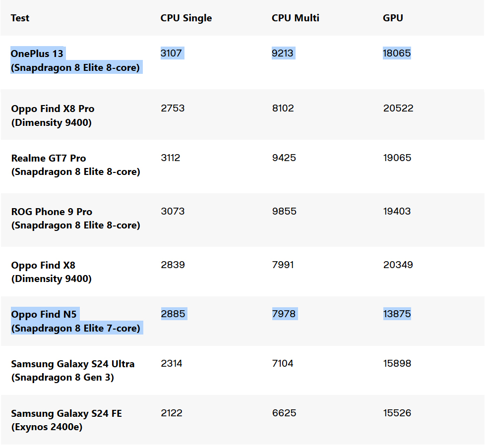Screen dimensions: 485x448
Task: Click the highlighted Oppo Find N5 name
Action: [44, 314]
